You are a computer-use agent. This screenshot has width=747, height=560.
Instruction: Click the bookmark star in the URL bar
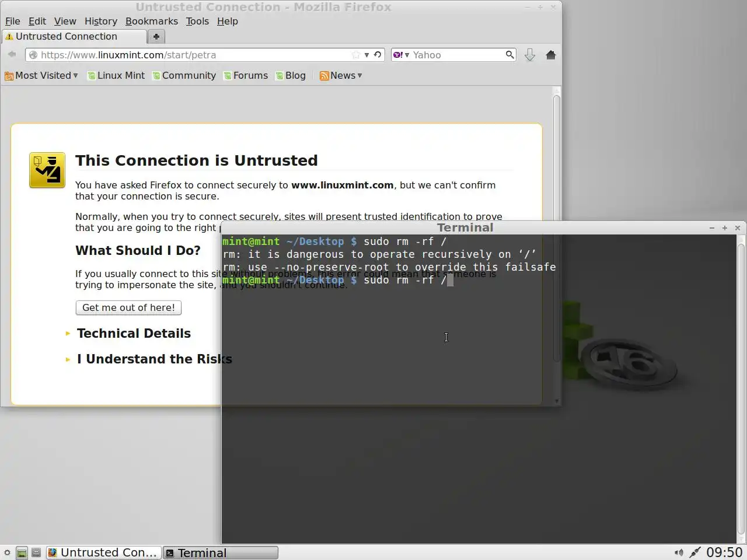[x=356, y=55]
